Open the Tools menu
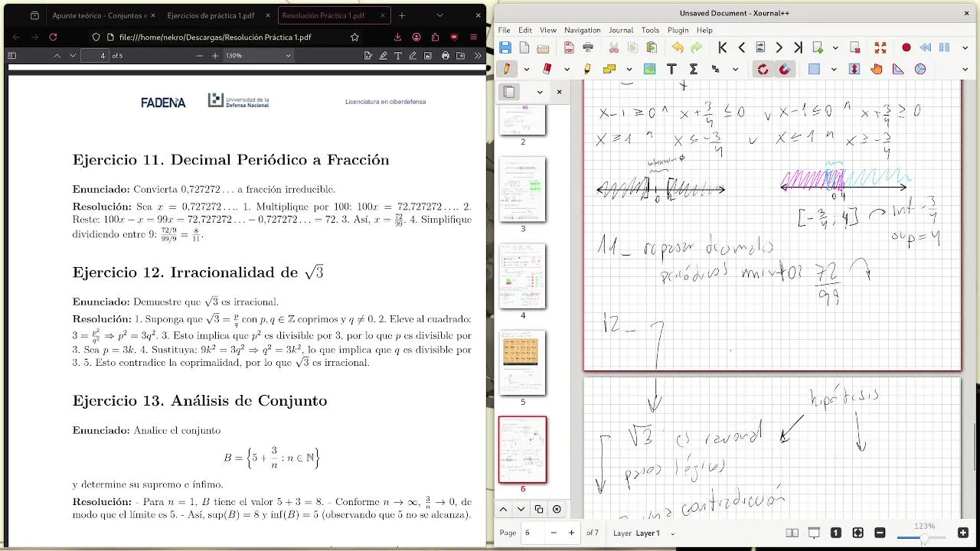The height and width of the screenshot is (551, 980). click(650, 30)
